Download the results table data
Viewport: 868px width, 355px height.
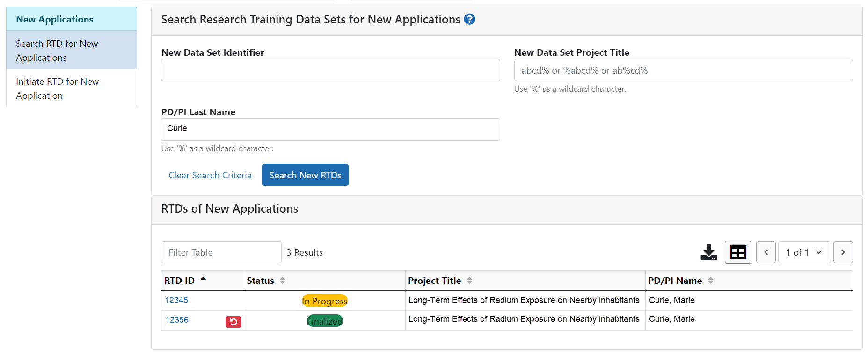click(x=708, y=252)
